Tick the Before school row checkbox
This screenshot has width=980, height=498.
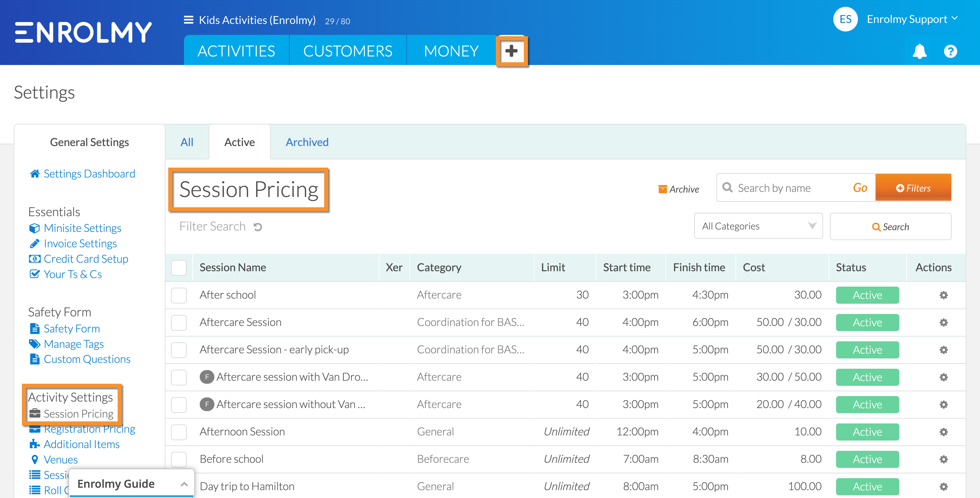pos(178,460)
